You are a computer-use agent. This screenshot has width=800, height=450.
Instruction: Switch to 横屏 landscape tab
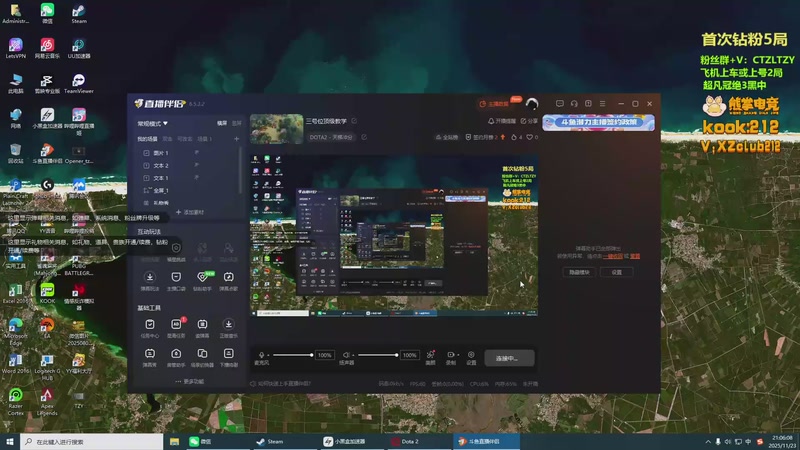click(222, 123)
